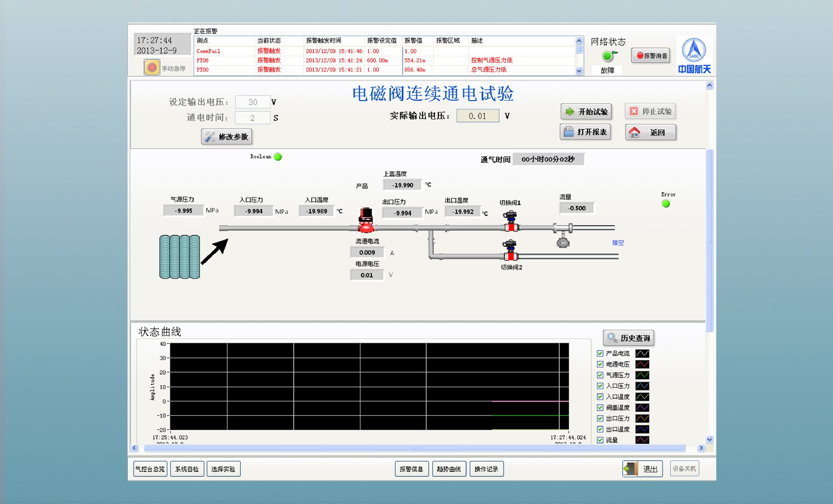Click the 气源压力 value -9.995

tap(183, 210)
